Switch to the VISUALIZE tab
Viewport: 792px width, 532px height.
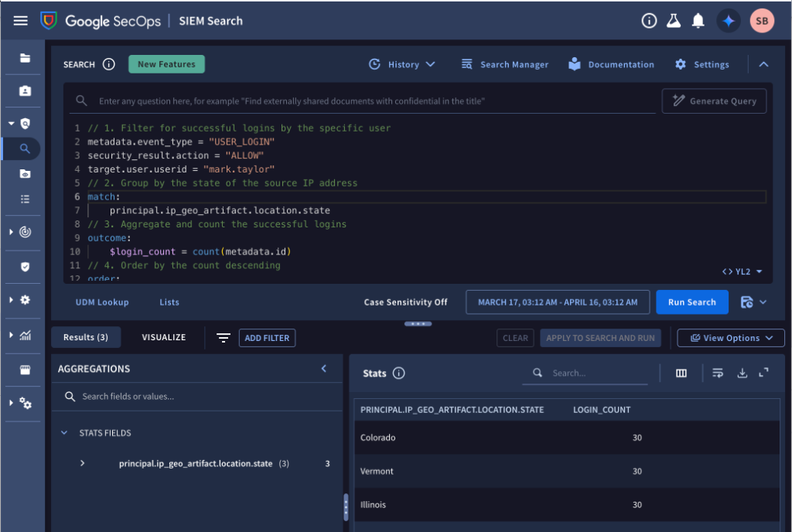(164, 337)
